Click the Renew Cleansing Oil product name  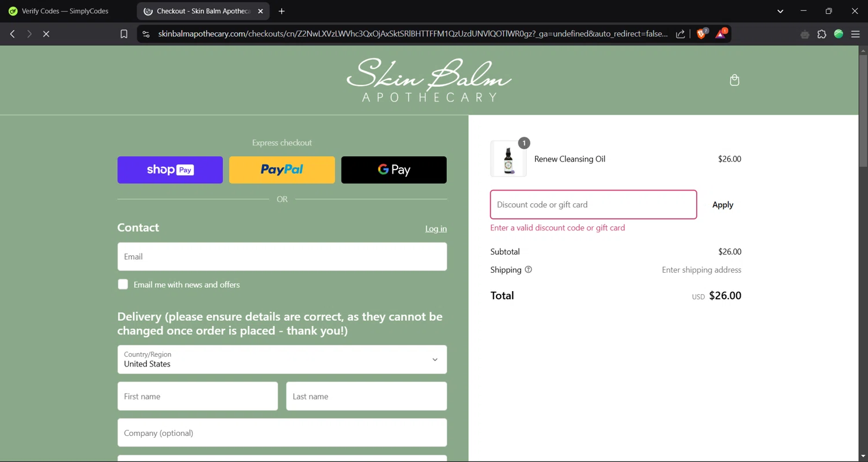click(x=569, y=159)
